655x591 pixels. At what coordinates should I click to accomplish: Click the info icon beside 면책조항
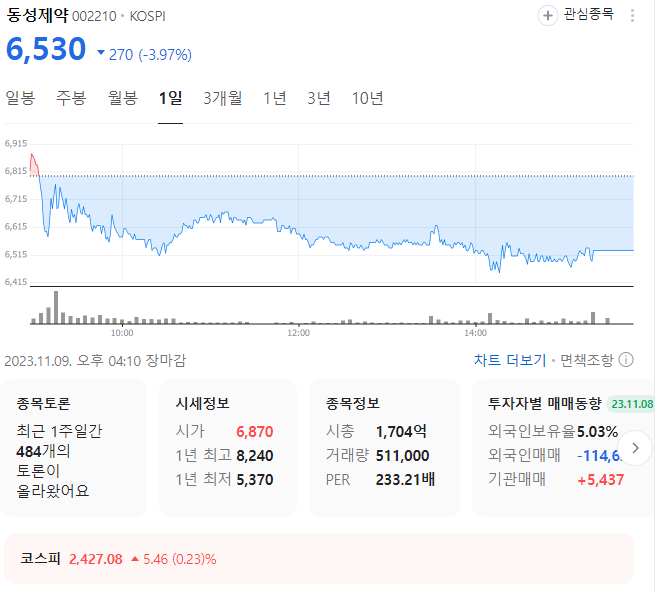click(626, 360)
